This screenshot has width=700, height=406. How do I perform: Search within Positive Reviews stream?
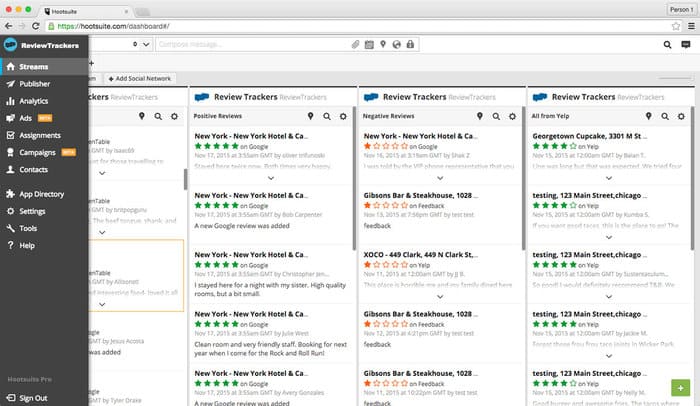click(x=327, y=116)
